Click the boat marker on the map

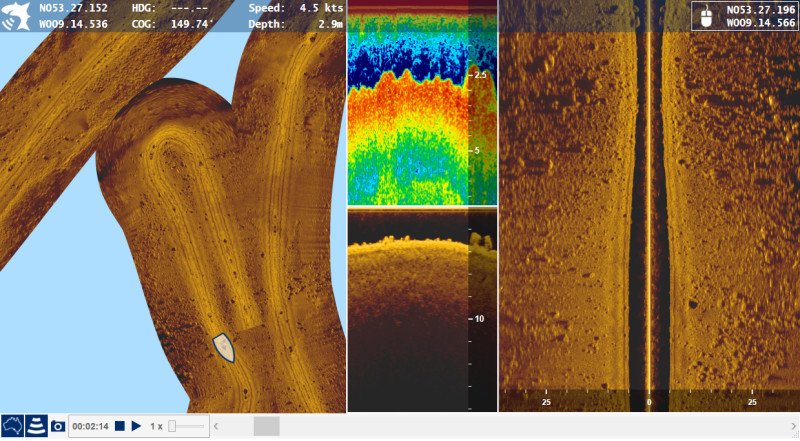click(x=225, y=347)
